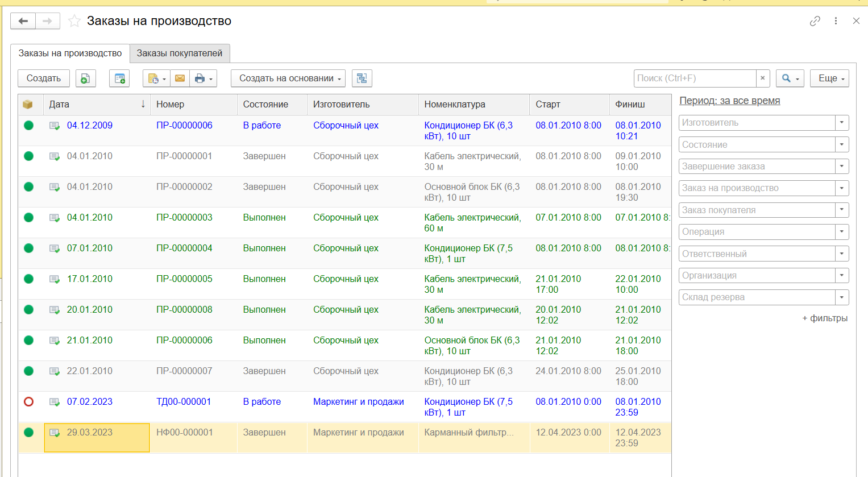Click the Создать button
Image resolution: width=868 pixels, height=477 pixels.
44,78
